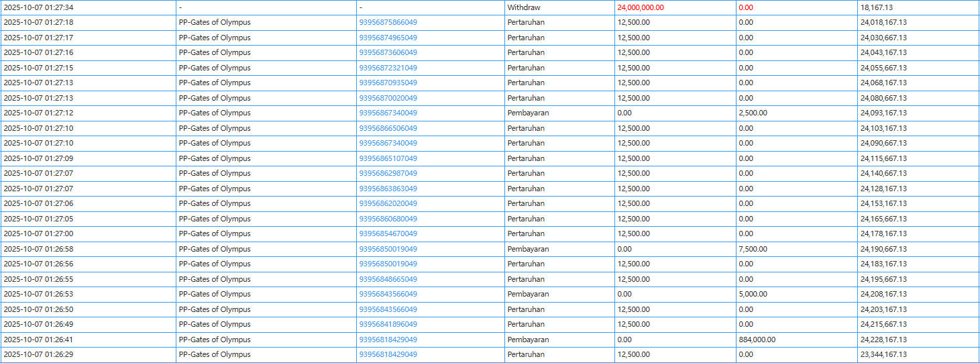980x363 pixels.
Task: Open transaction link 93956863863049
Action: [x=388, y=189]
